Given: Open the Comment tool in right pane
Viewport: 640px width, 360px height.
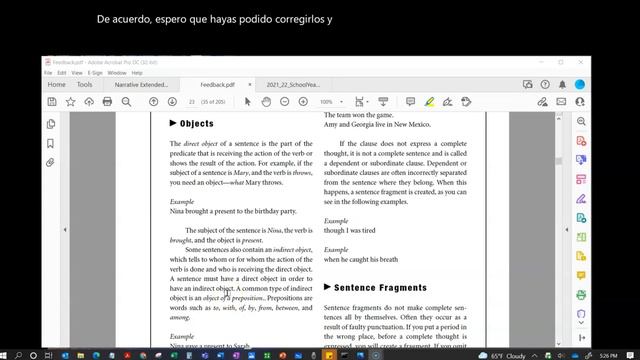Looking at the screenshot, I should click(581, 276).
